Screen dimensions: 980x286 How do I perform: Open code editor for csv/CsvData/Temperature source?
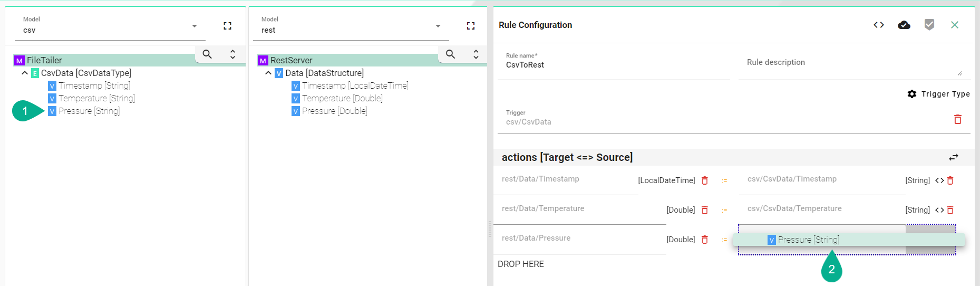coord(939,210)
